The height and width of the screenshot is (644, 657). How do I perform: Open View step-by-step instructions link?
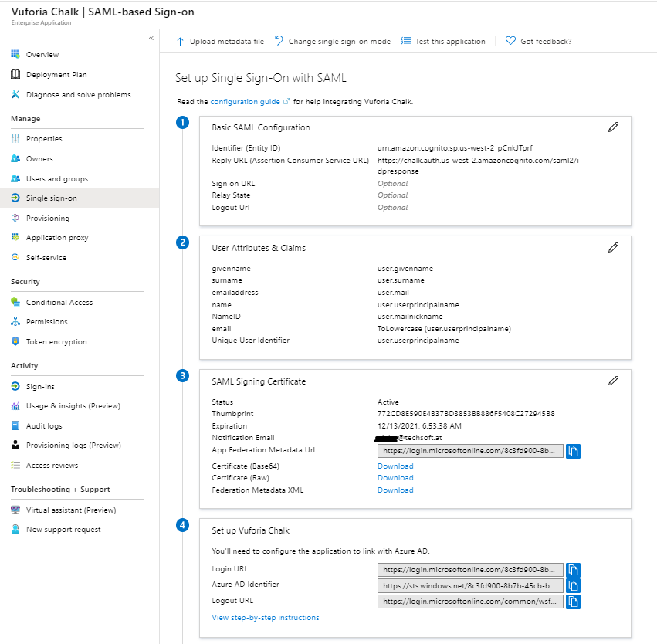(x=266, y=617)
